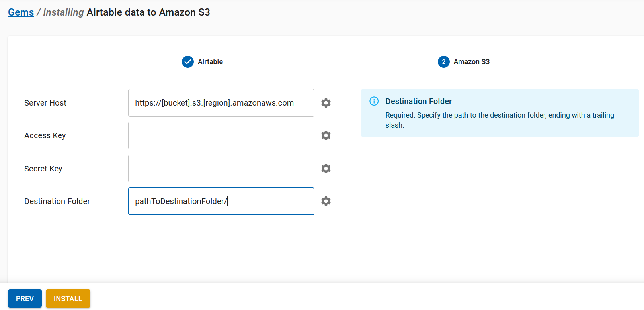Image resolution: width=644 pixels, height=310 pixels.
Task: Click into the Access Key field
Action: tap(221, 135)
